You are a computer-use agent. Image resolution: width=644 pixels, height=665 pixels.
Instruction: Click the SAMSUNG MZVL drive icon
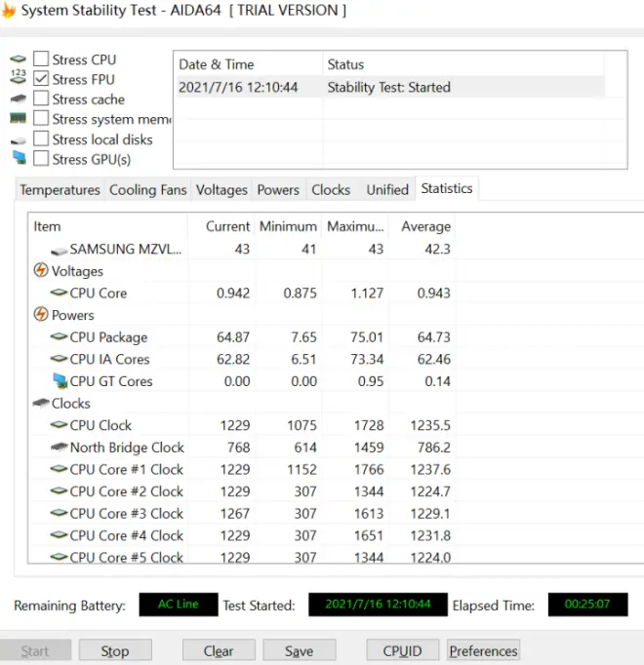coord(59,250)
